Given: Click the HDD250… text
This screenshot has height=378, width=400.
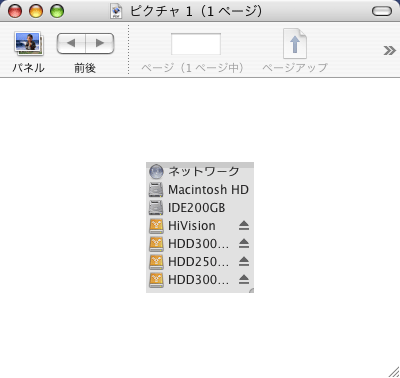Looking at the screenshot, I should coord(198,262).
